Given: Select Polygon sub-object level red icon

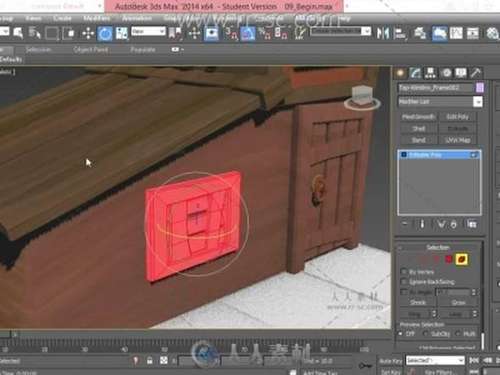Looking at the screenshot, I should point(448,259).
